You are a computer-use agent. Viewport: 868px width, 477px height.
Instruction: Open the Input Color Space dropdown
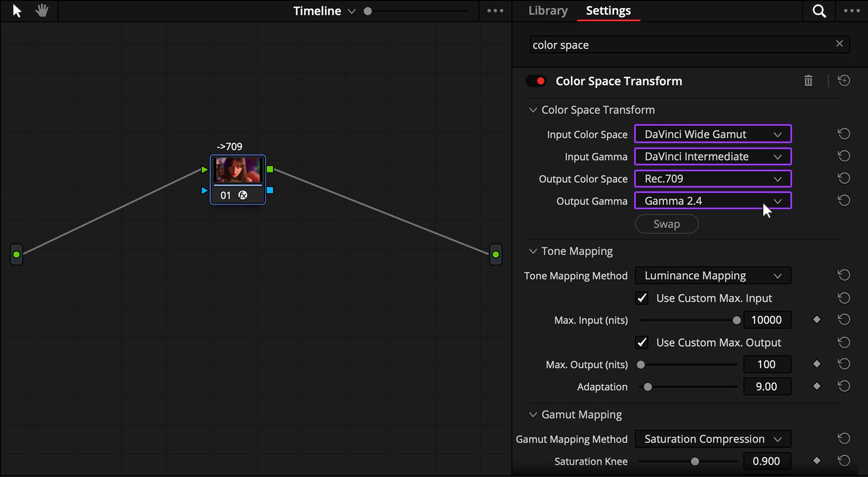coord(712,134)
